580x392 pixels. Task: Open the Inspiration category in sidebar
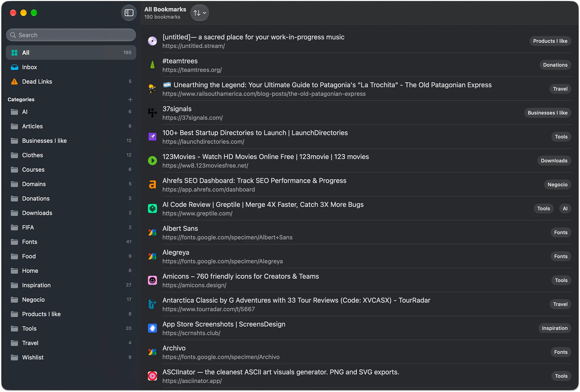pos(71,285)
